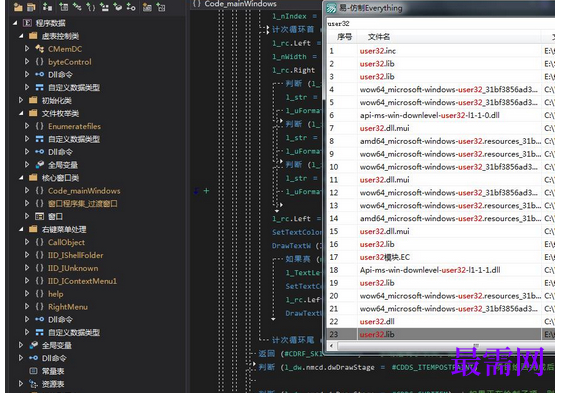The height and width of the screenshot is (393, 563).
Task: Click the user32 search field
Action: pos(441,24)
